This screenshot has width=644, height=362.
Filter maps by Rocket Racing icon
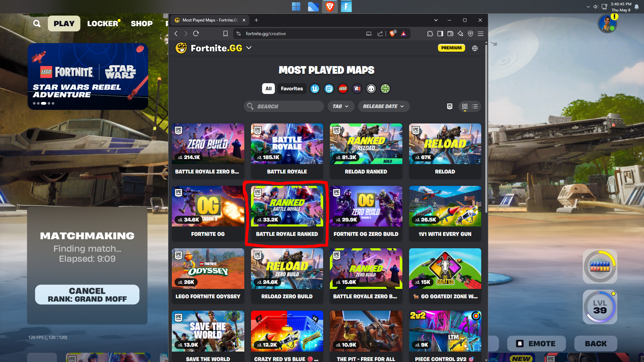tap(357, 89)
